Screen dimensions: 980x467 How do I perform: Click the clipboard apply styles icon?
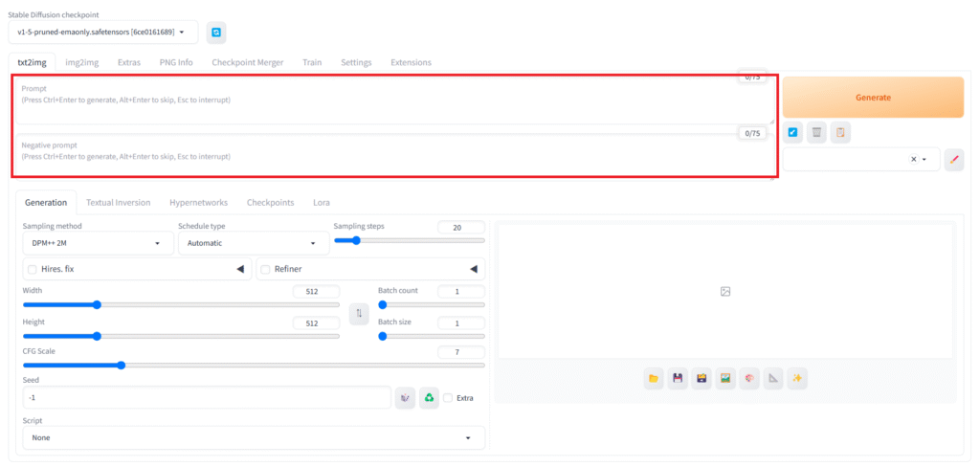pyautogui.click(x=839, y=133)
